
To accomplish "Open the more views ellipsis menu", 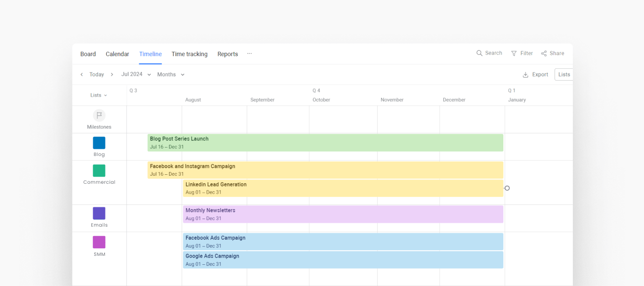I will click(250, 54).
